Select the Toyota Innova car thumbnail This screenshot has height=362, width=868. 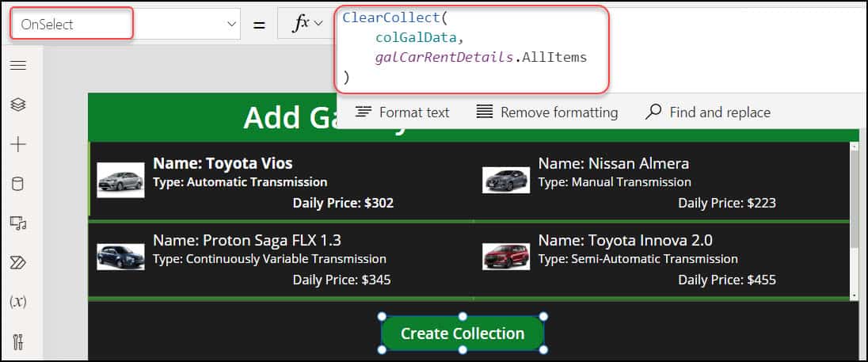coord(505,257)
